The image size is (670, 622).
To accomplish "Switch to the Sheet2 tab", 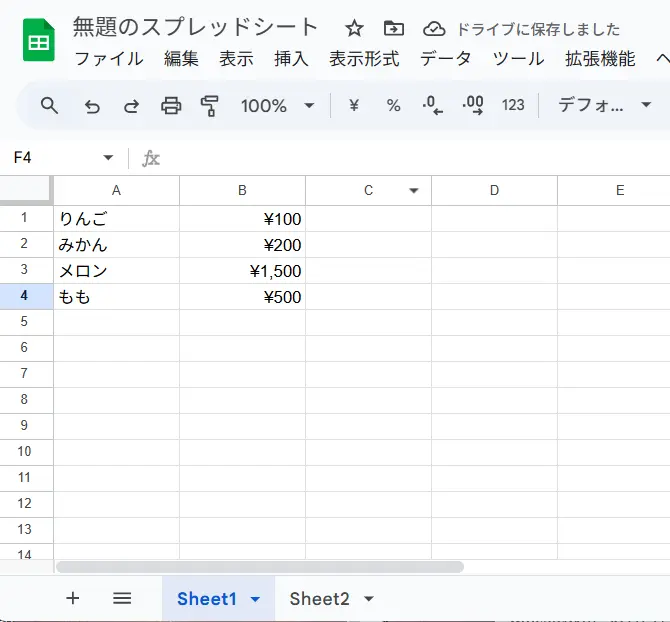I will (x=319, y=599).
